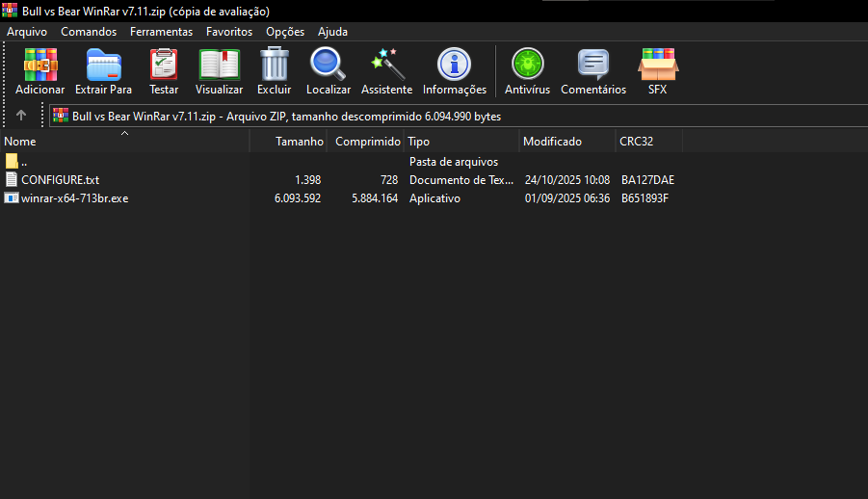Screen dimensions: 868x499
Task: Click the Excluir trash icon
Action: pyautogui.click(x=275, y=66)
